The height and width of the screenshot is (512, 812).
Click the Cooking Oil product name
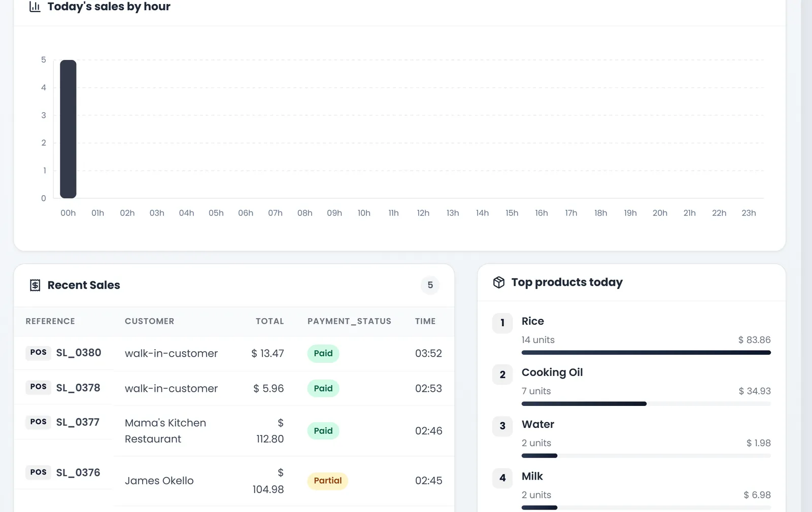tap(552, 372)
